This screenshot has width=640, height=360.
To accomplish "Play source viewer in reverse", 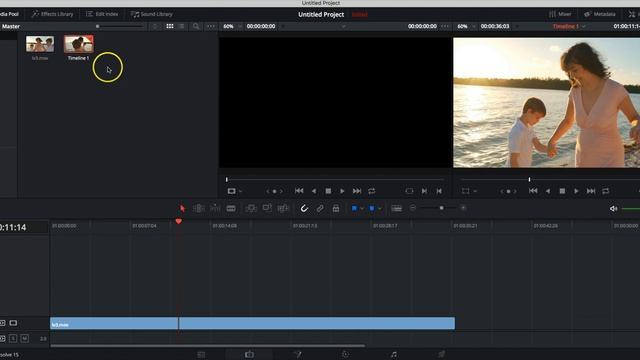I will tap(313, 191).
